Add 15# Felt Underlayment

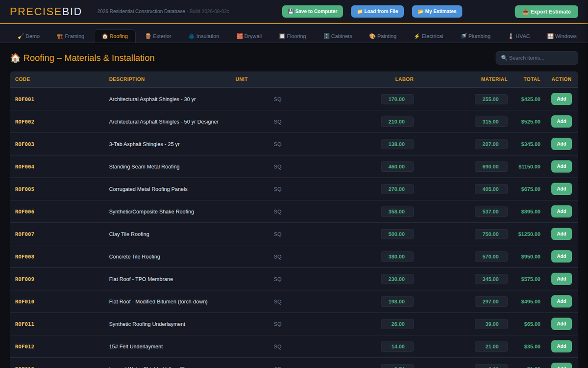[562, 346]
